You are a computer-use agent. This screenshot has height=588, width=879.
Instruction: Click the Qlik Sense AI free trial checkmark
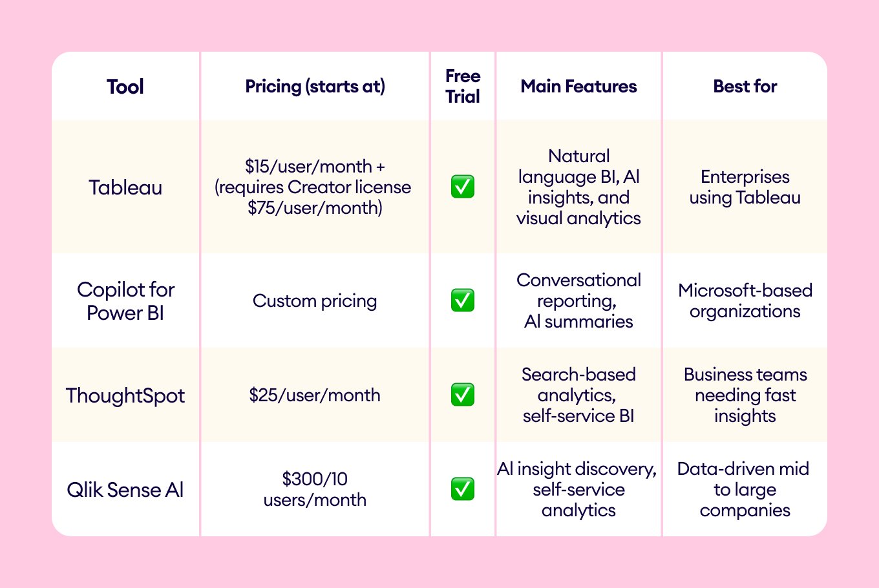(463, 489)
